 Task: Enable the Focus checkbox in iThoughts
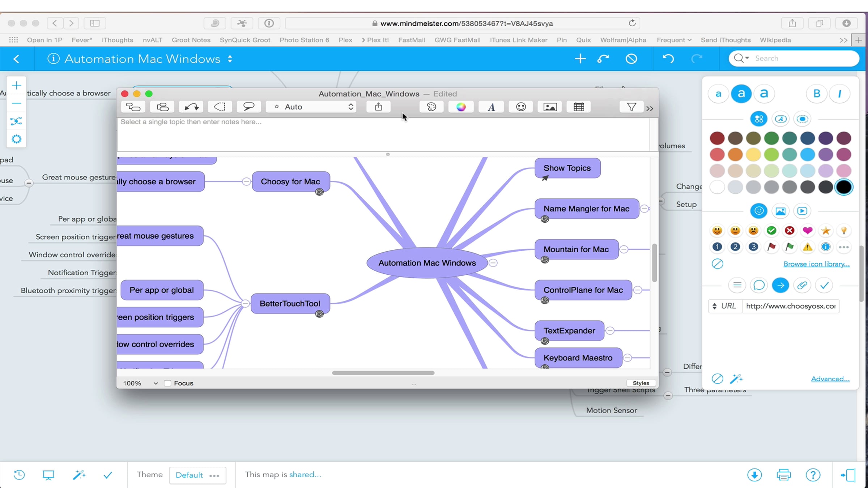click(x=167, y=383)
